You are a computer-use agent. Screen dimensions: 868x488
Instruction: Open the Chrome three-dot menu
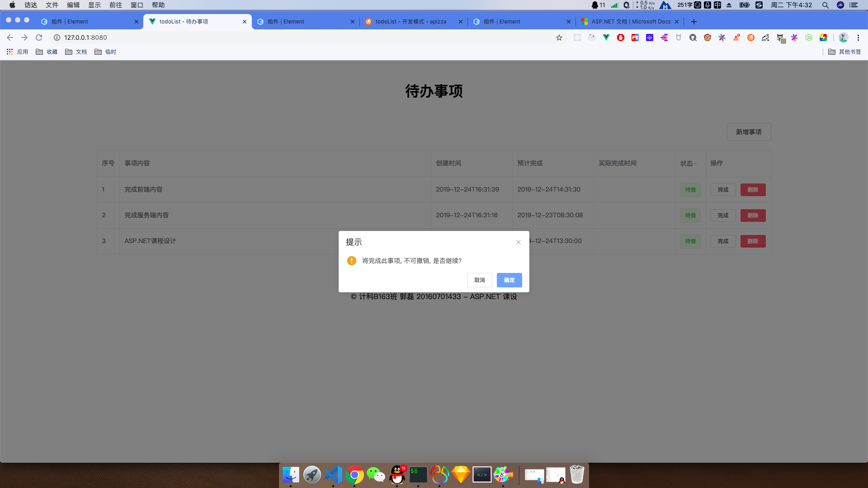coord(858,38)
